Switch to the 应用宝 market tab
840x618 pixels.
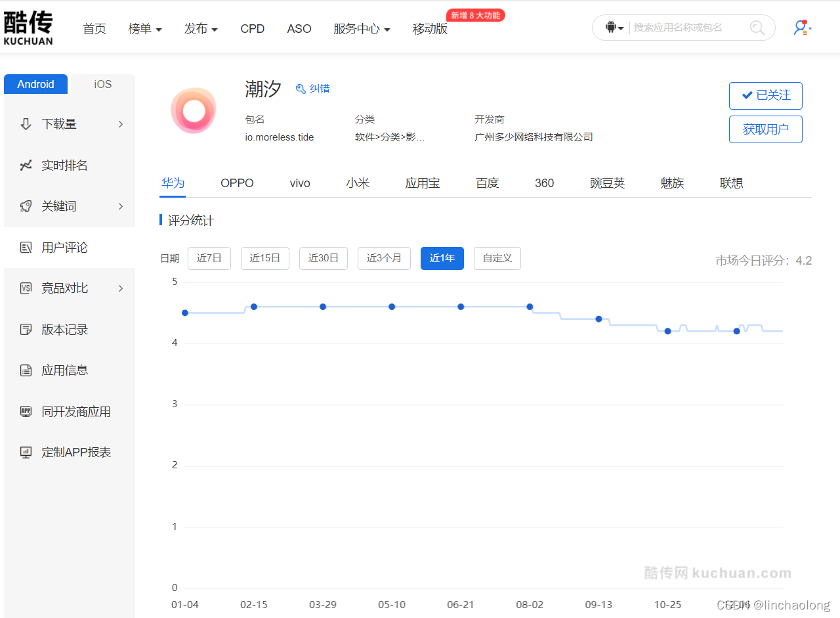pyautogui.click(x=423, y=183)
